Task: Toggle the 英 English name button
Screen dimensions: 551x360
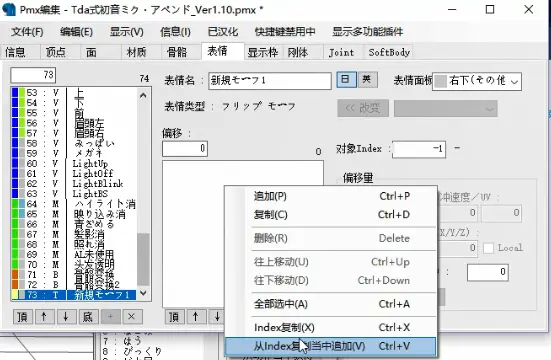Action: [367, 79]
